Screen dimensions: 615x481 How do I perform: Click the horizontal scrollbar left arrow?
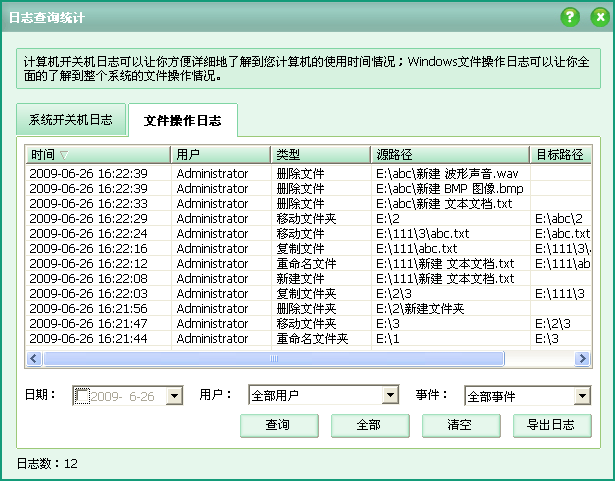tap(34, 358)
